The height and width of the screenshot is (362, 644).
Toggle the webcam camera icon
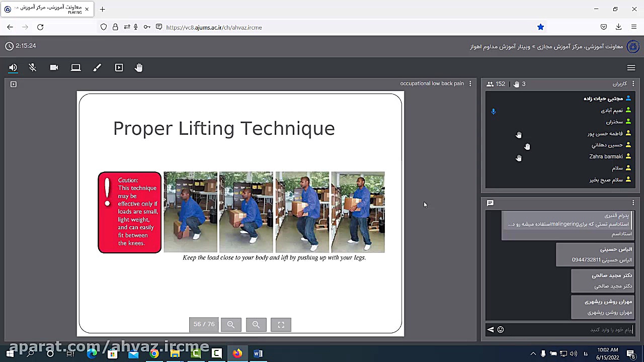coord(54,68)
